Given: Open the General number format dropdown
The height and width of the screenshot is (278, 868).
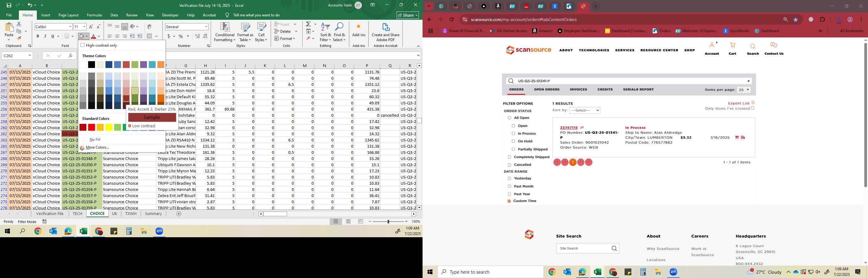Looking at the screenshot, I should (206, 27).
